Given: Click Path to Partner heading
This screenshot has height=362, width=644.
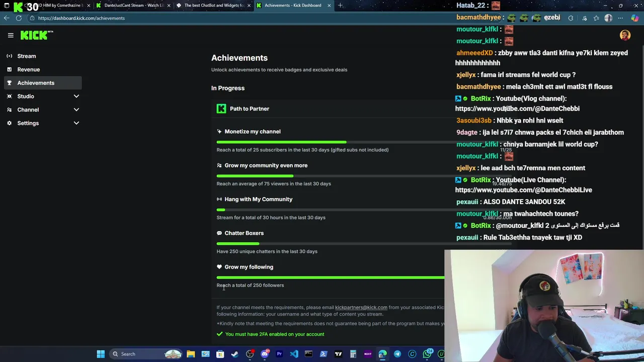Looking at the screenshot, I should [x=250, y=109].
